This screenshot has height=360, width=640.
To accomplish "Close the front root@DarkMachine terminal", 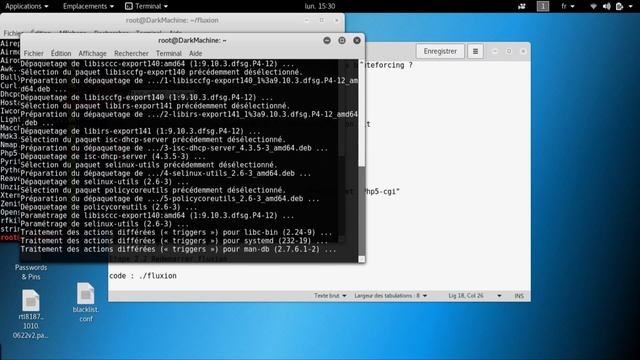I will (x=357, y=40).
